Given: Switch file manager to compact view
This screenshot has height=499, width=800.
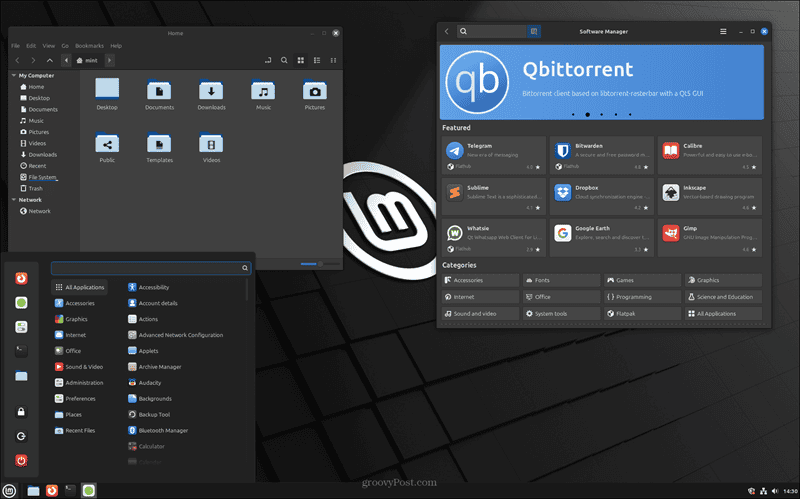Looking at the screenshot, I should [333, 60].
